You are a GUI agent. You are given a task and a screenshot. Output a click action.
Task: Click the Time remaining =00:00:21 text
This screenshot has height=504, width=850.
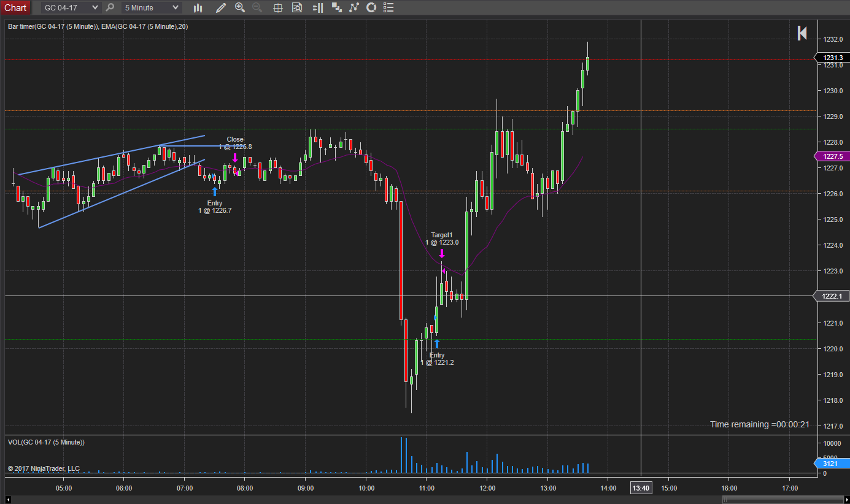pos(760,424)
